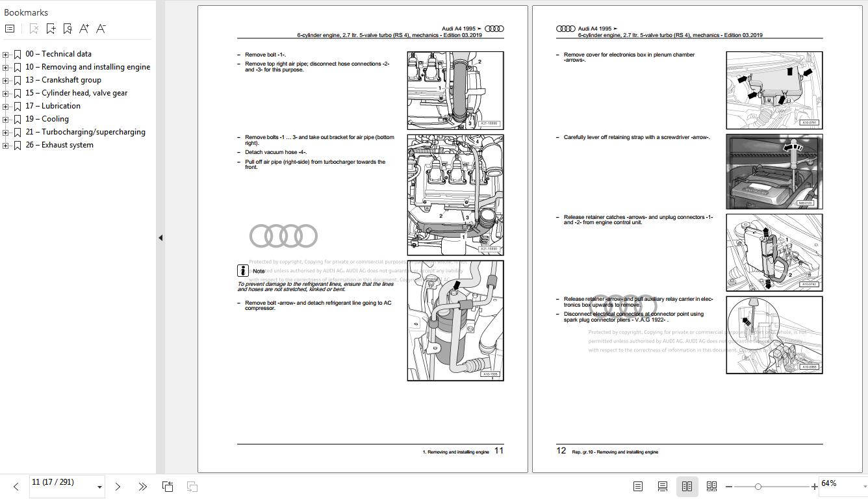Jump to the last page
This screenshot has width=868, height=499.
click(x=143, y=486)
